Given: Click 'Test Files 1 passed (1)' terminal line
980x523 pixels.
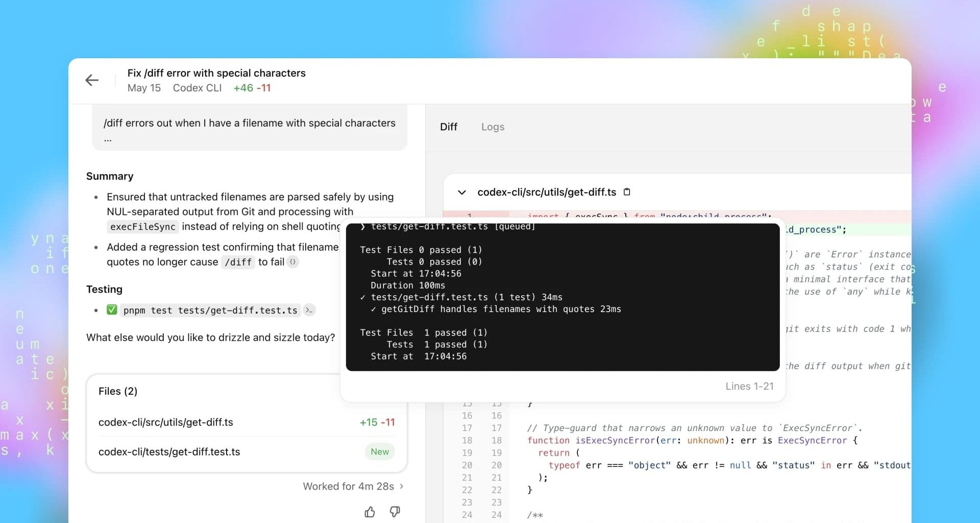Looking at the screenshot, I should 424,332.
